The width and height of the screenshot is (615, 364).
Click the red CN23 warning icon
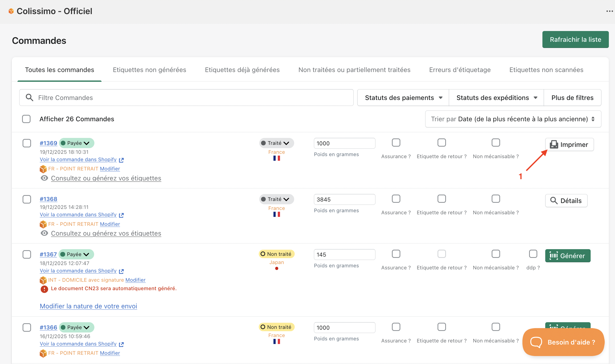(x=44, y=289)
